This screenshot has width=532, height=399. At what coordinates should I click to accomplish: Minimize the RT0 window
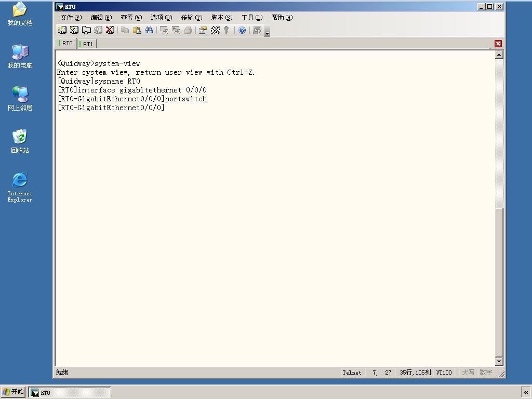(481, 6)
